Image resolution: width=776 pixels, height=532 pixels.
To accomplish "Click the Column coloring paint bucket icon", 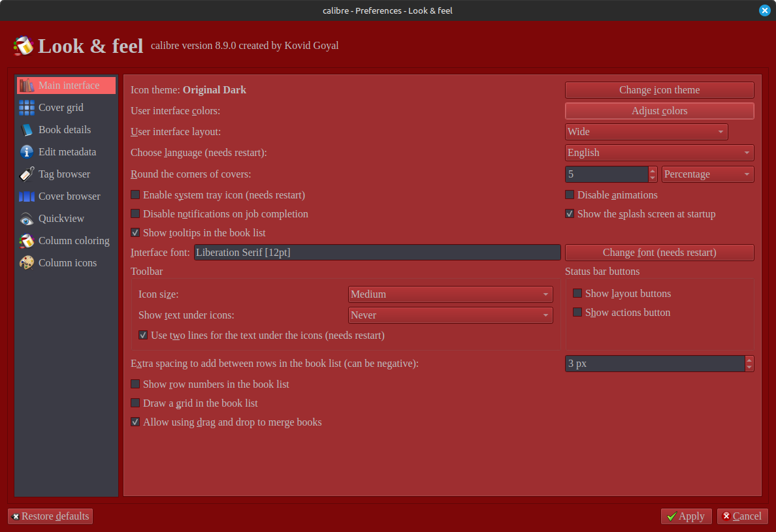I will (x=27, y=242).
